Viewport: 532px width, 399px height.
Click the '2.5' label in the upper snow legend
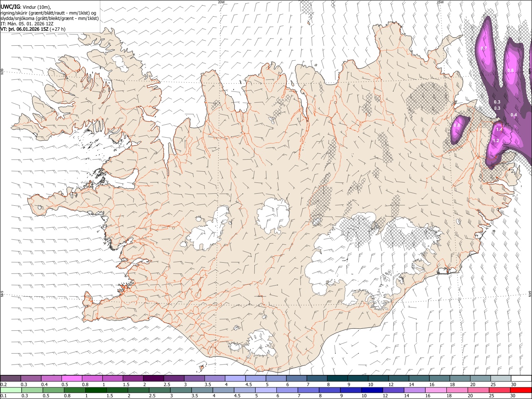[x=167, y=384]
